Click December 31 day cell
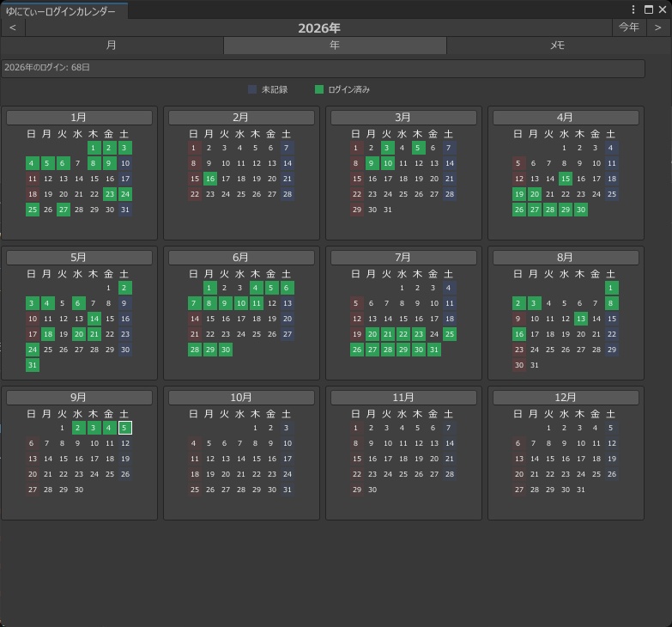 tap(581, 490)
